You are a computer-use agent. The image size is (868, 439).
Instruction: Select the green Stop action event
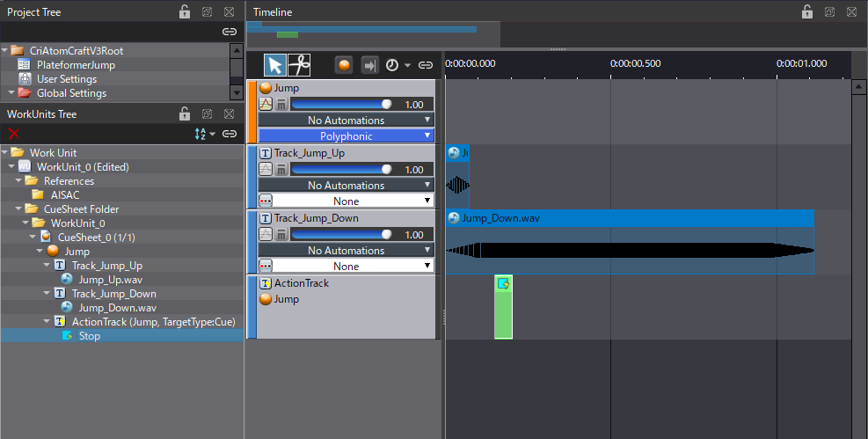(x=503, y=307)
